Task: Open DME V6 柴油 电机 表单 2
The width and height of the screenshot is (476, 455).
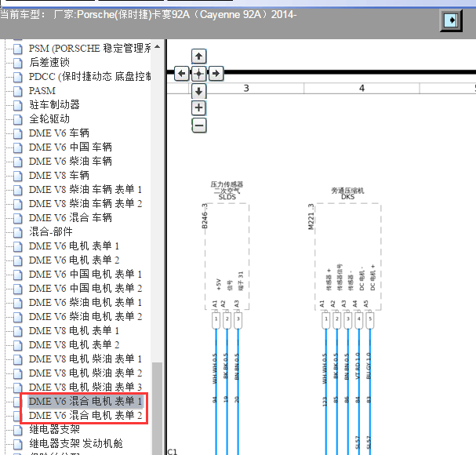Action: [85, 316]
